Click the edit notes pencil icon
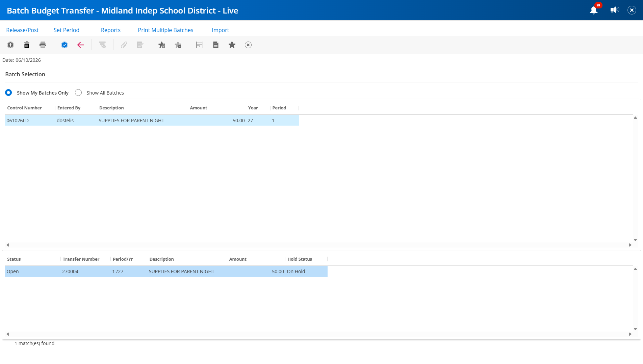Screen dimensions: 643x364 140,45
